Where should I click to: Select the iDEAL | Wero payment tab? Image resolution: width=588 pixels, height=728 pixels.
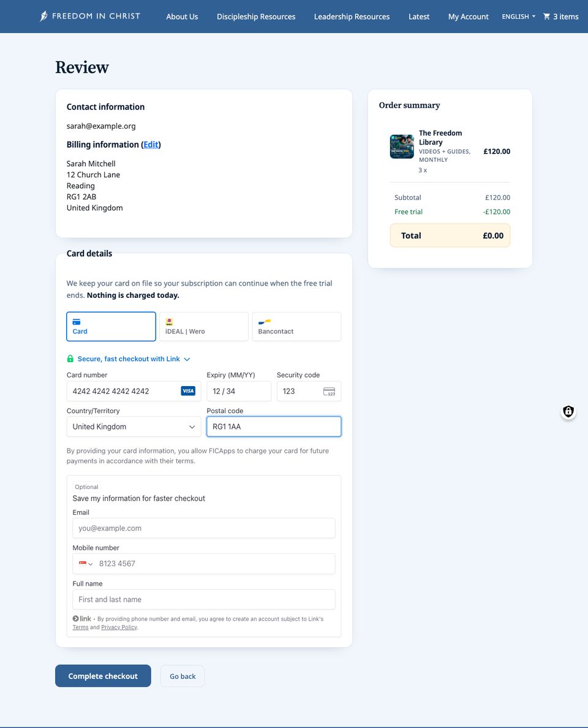[204, 327]
